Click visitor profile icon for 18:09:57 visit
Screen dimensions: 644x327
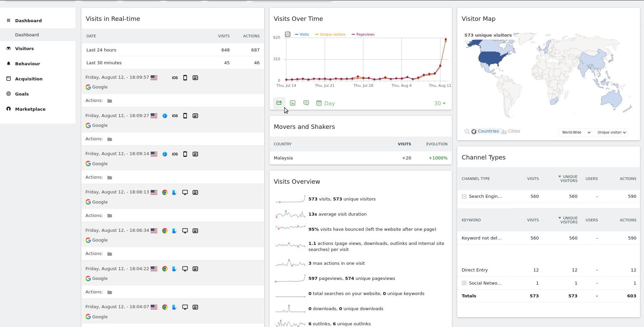[195, 78]
